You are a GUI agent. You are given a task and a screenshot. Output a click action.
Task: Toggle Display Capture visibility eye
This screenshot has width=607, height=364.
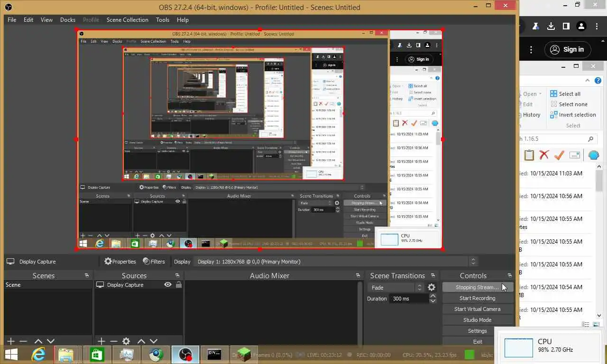click(x=168, y=285)
